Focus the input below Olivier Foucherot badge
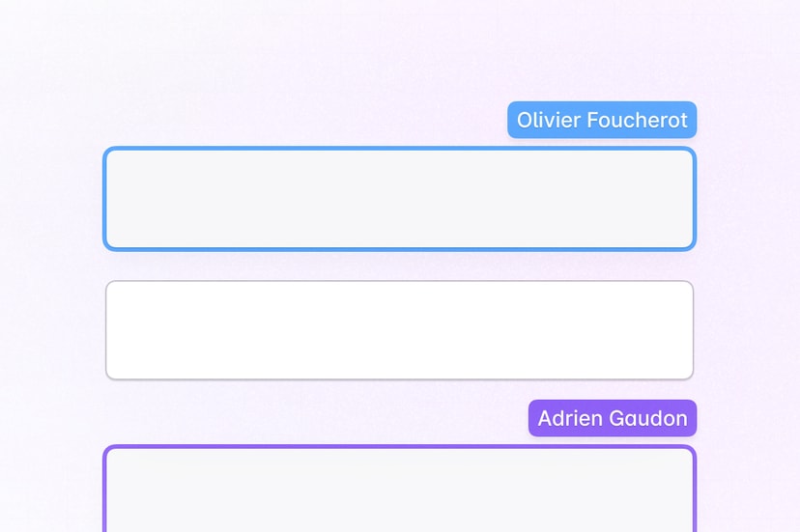The height and width of the screenshot is (532, 800). [x=399, y=199]
